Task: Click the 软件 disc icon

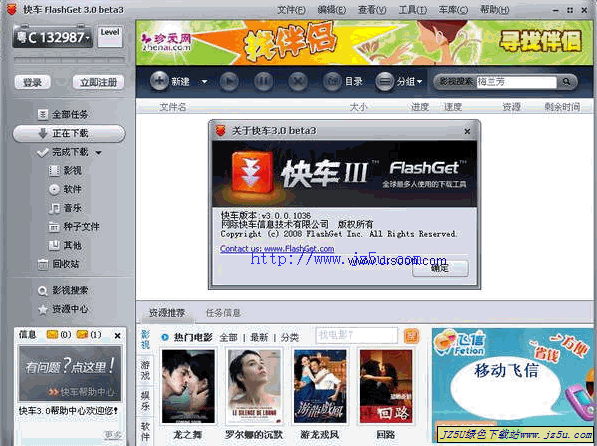Action: click(x=54, y=189)
